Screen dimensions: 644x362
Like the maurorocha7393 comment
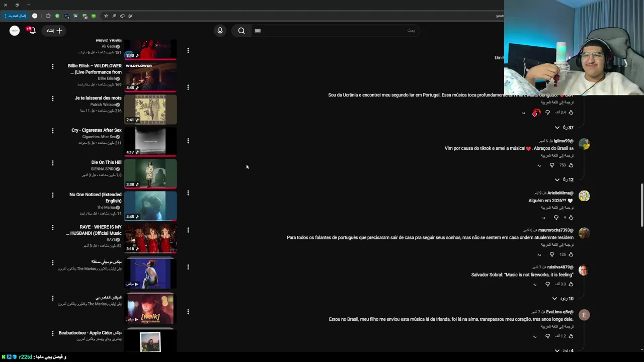click(571, 254)
